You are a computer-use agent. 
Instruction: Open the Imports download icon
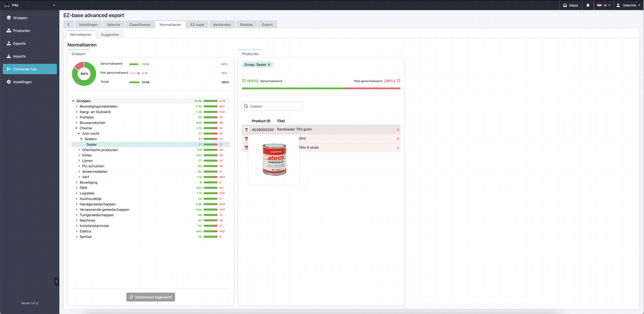click(8, 56)
